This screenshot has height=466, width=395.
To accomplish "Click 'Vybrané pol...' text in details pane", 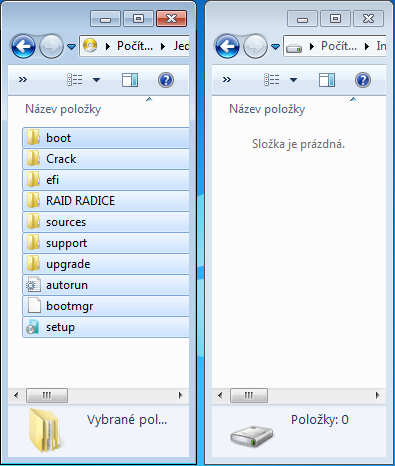I will tap(127, 420).
